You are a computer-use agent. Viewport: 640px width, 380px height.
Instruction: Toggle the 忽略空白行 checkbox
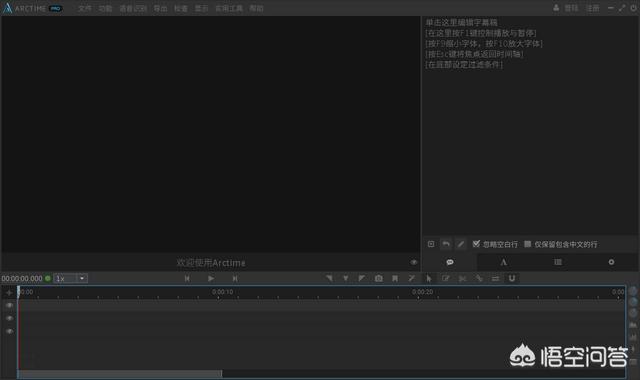(476, 244)
